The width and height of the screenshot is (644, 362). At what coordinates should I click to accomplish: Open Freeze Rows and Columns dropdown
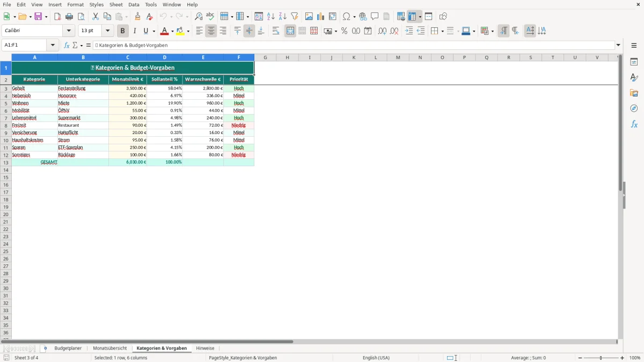pyautogui.click(x=420, y=17)
